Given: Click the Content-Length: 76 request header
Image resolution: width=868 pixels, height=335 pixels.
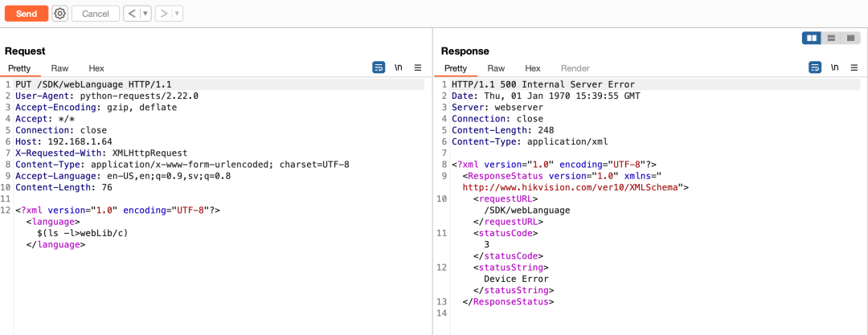Looking at the screenshot, I should [64, 187].
